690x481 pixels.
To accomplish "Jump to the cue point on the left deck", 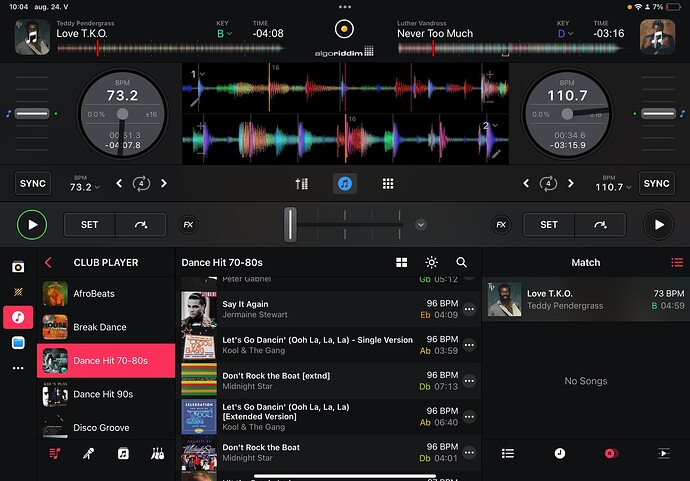I will (x=141, y=225).
